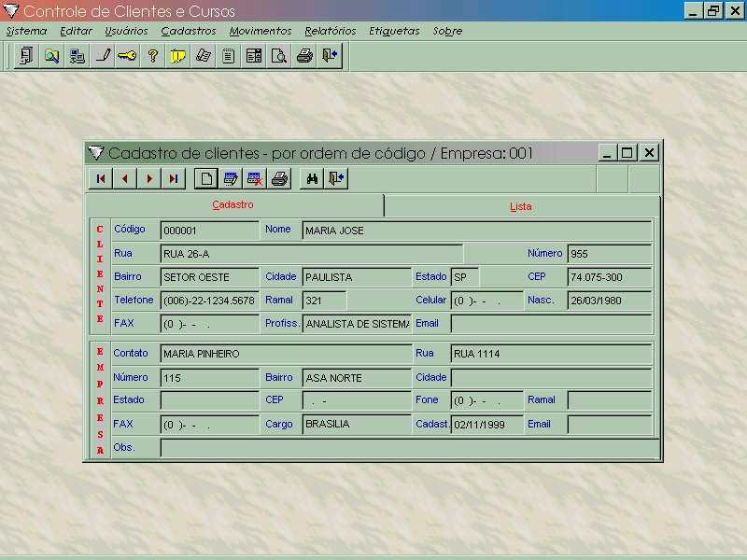The image size is (747, 560).
Task: Open the Movimentos menu
Action: pyautogui.click(x=261, y=31)
